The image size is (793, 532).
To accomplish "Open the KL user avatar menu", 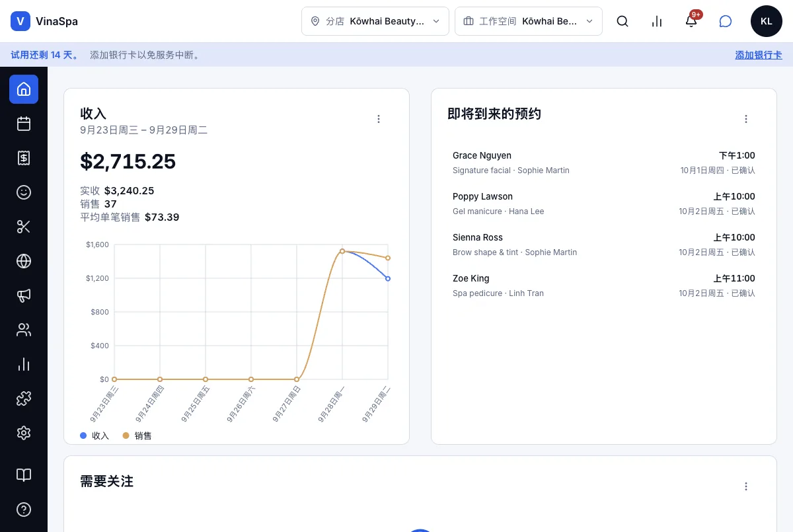I will pos(767,21).
